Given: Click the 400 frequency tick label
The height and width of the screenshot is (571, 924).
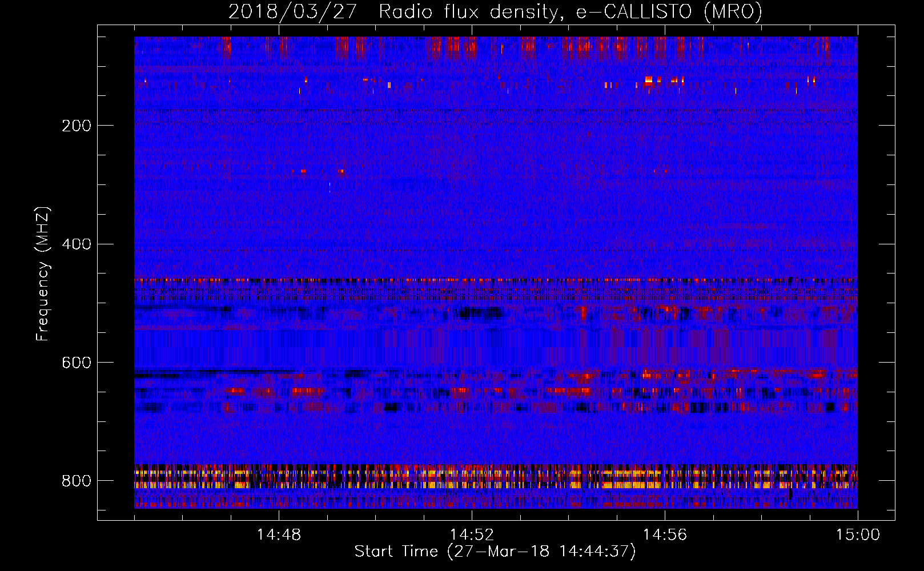Looking at the screenshot, I should coord(77,244).
